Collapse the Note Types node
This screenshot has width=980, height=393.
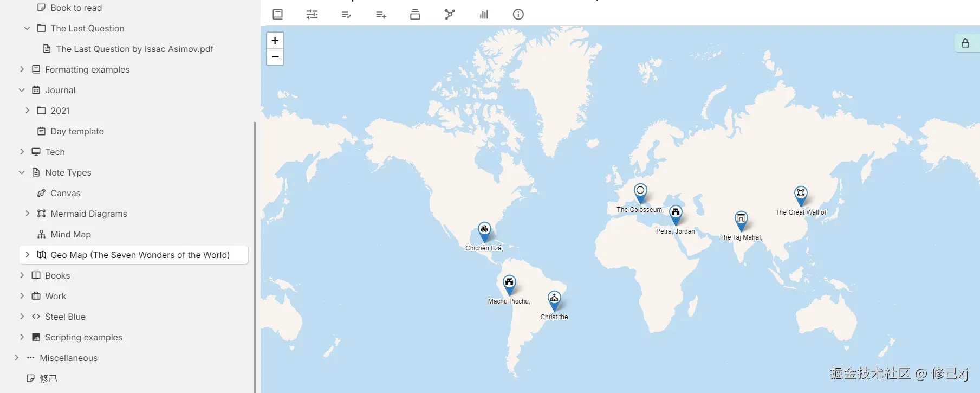tap(22, 172)
